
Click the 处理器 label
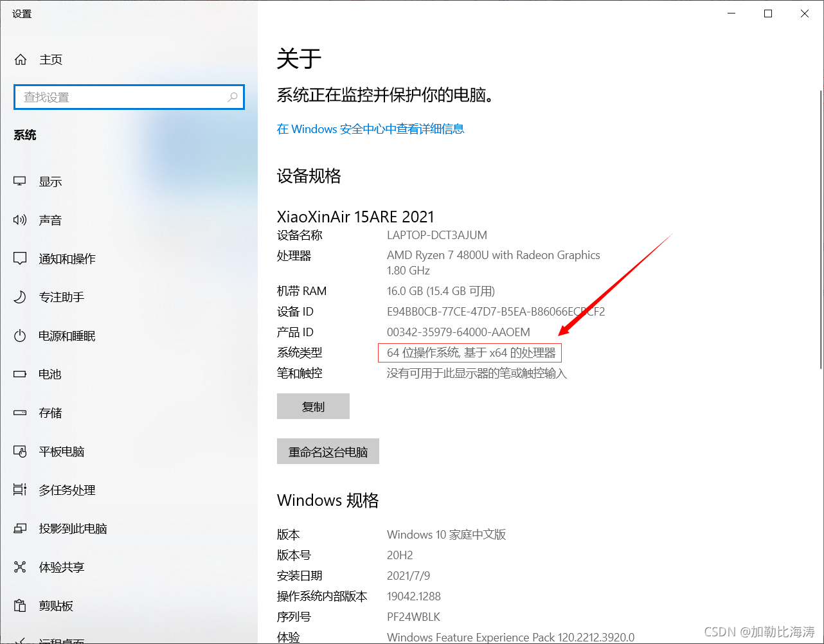point(294,256)
